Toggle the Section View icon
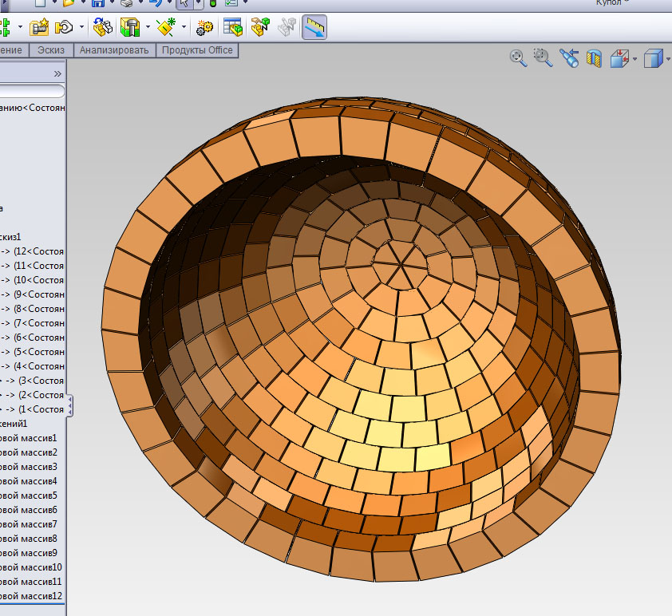 coord(594,58)
